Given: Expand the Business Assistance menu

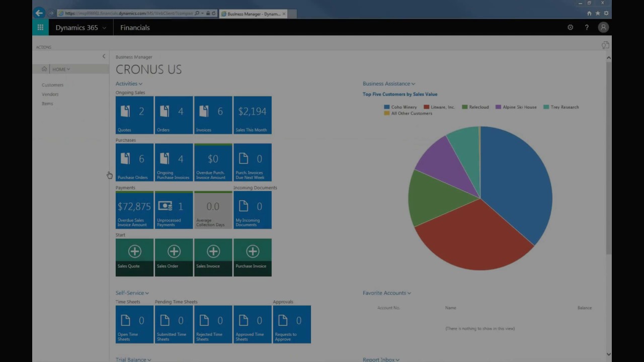Looking at the screenshot, I should [x=413, y=84].
